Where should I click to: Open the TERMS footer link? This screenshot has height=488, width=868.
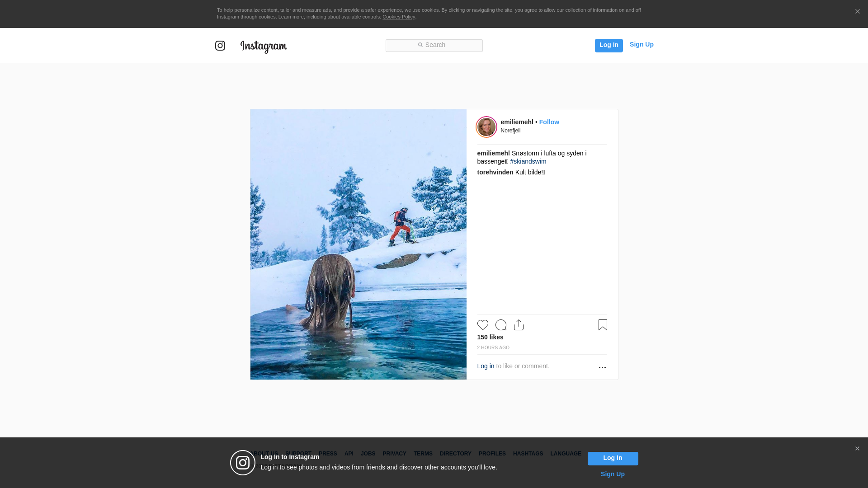pos(423,454)
